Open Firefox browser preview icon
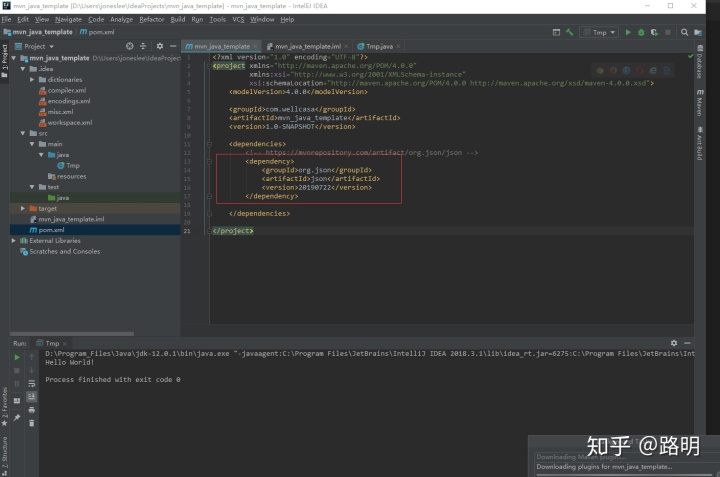This screenshot has width=720, height=477. pyautogui.click(x=613, y=70)
